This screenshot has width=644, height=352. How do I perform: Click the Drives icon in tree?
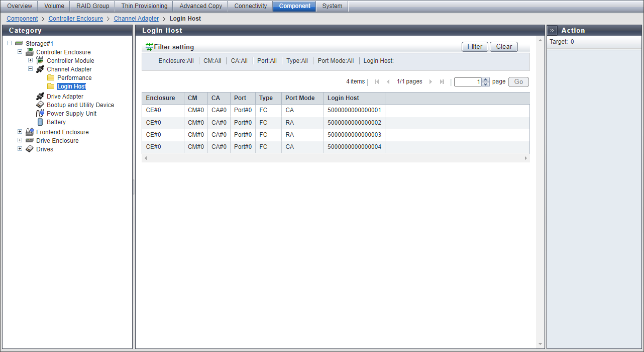[30, 149]
